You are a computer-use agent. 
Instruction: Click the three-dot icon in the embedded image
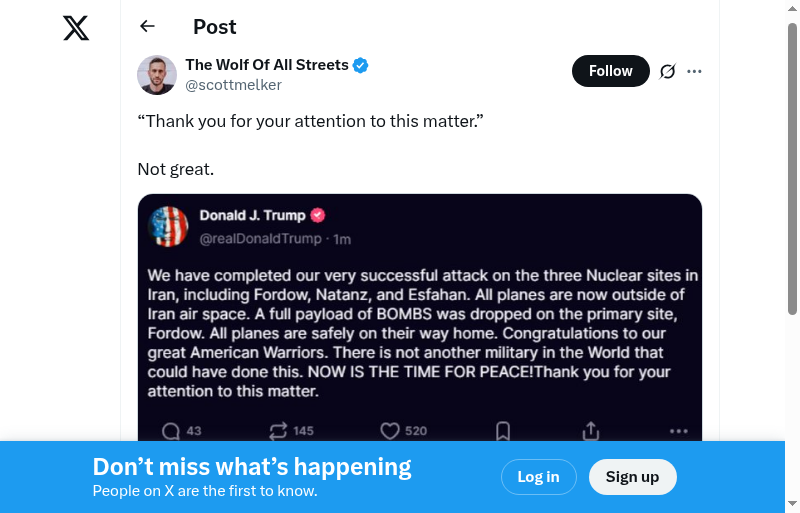pyautogui.click(x=678, y=431)
